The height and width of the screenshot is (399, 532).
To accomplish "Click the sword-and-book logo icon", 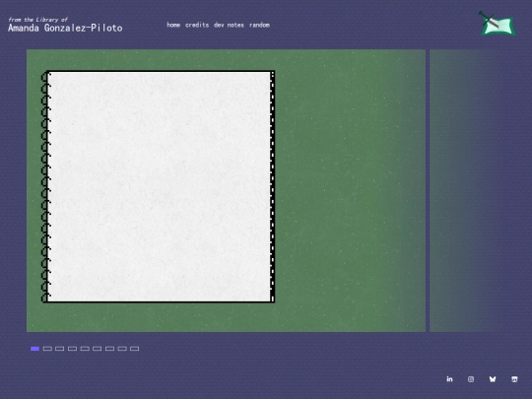I will [x=498, y=24].
